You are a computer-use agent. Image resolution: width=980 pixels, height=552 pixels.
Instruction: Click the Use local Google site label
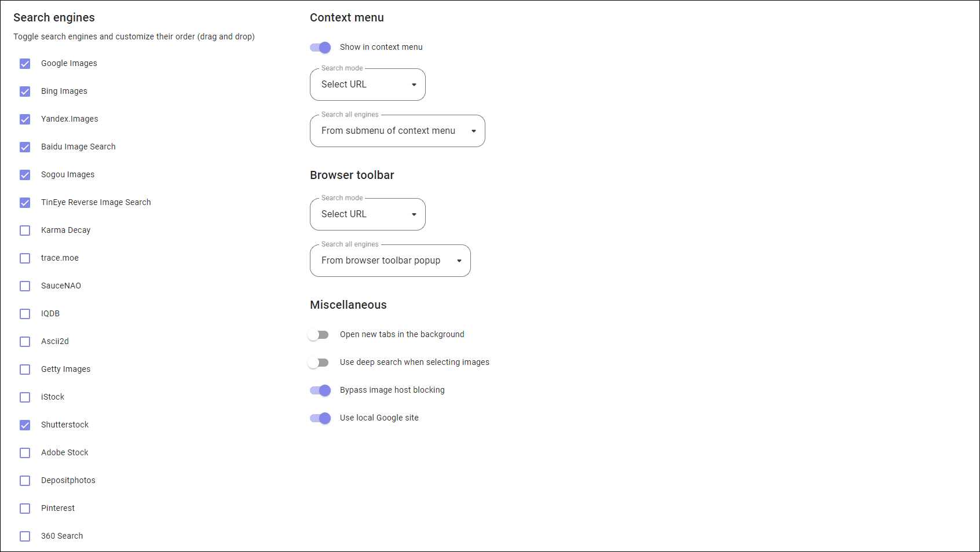379,418
